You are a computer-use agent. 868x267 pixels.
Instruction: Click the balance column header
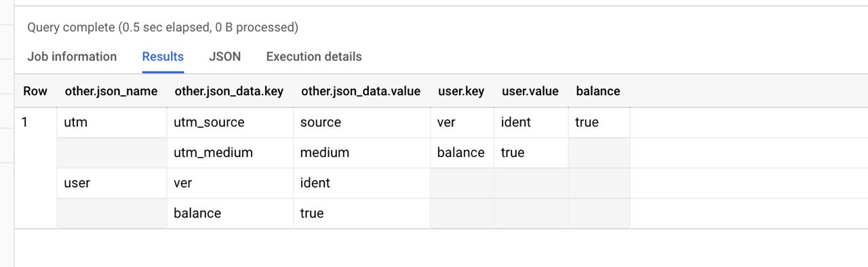[x=598, y=91]
